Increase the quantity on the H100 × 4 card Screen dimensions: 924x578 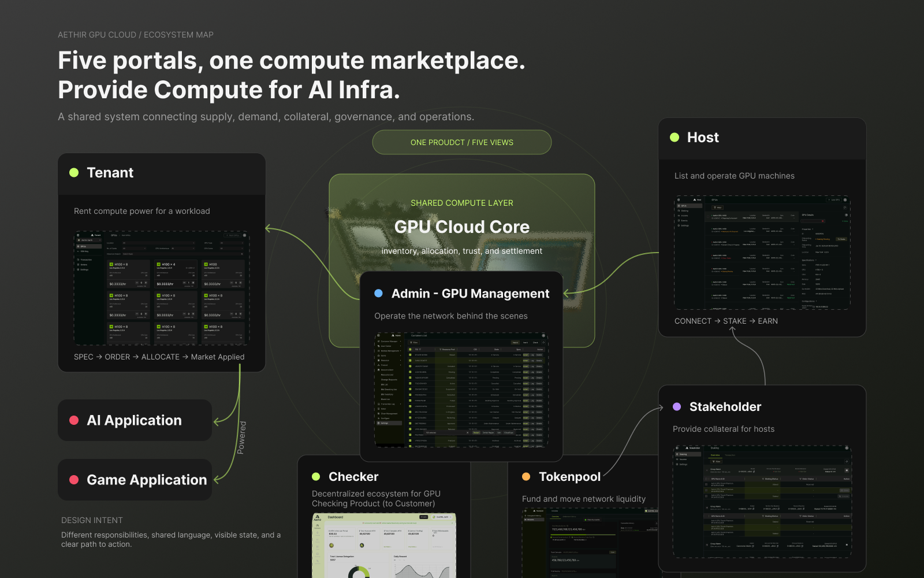pos(193,283)
